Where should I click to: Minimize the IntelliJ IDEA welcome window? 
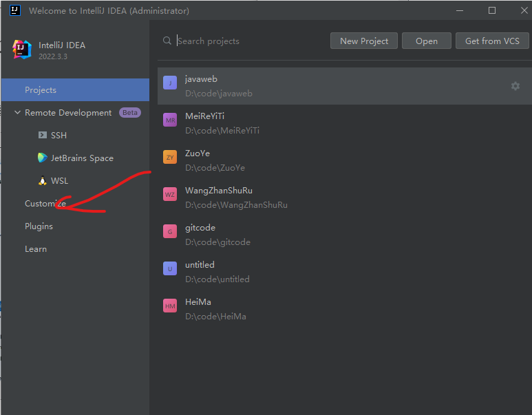(460, 10)
